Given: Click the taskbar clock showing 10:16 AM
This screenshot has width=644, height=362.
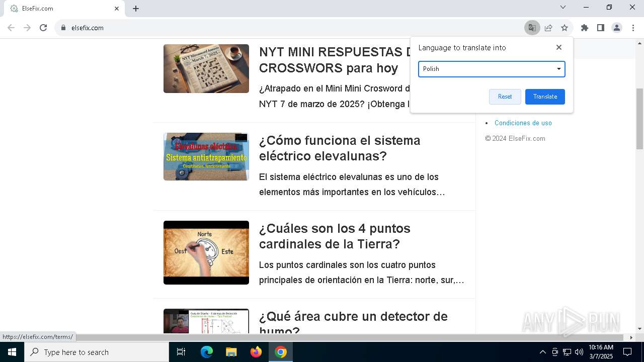Looking at the screenshot, I should click(x=601, y=352).
